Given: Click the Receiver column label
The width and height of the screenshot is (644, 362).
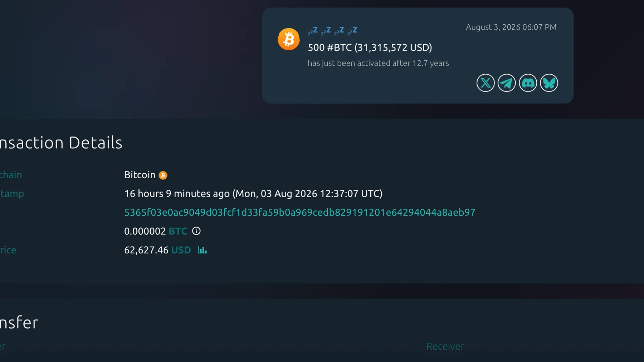Looking at the screenshot, I should tap(445, 346).
